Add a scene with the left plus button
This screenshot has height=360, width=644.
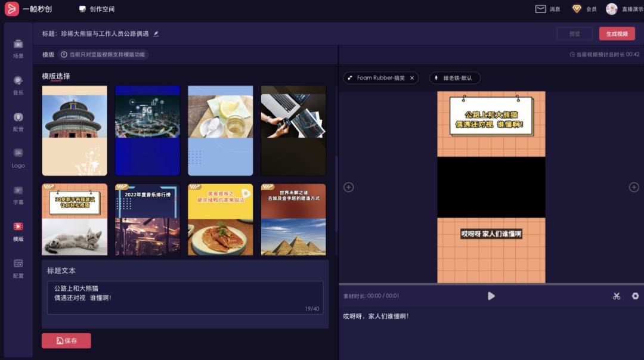pyautogui.click(x=349, y=187)
